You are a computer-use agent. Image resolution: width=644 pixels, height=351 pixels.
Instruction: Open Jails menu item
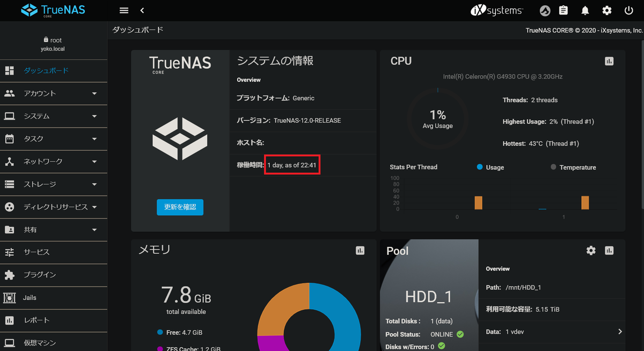pyautogui.click(x=54, y=297)
